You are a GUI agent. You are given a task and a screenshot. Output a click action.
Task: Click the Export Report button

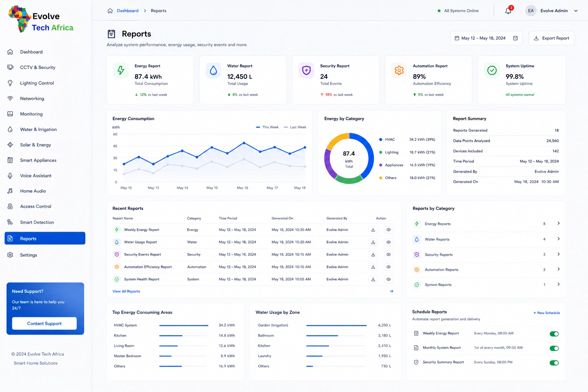[551, 38]
